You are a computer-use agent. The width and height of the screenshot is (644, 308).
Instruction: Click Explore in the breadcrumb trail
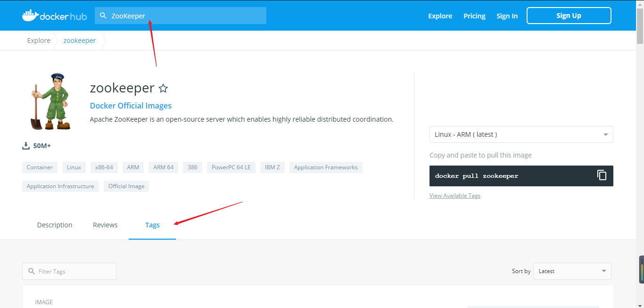coord(38,40)
